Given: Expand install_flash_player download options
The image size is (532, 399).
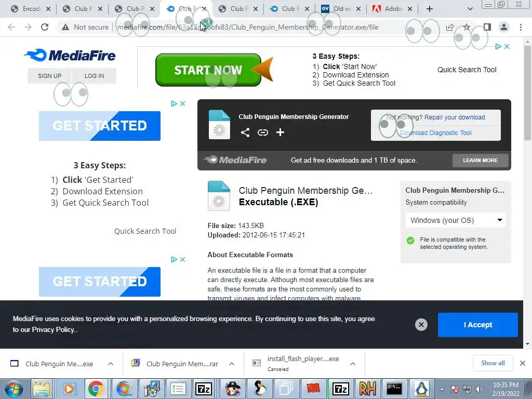Looking at the screenshot, I should point(353,364).
